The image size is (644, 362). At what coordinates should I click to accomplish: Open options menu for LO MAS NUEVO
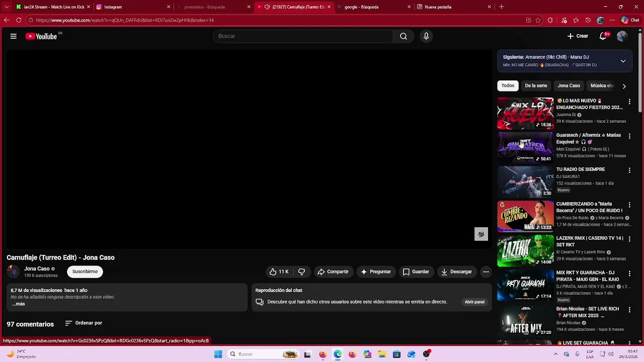[x=629, y=102]
